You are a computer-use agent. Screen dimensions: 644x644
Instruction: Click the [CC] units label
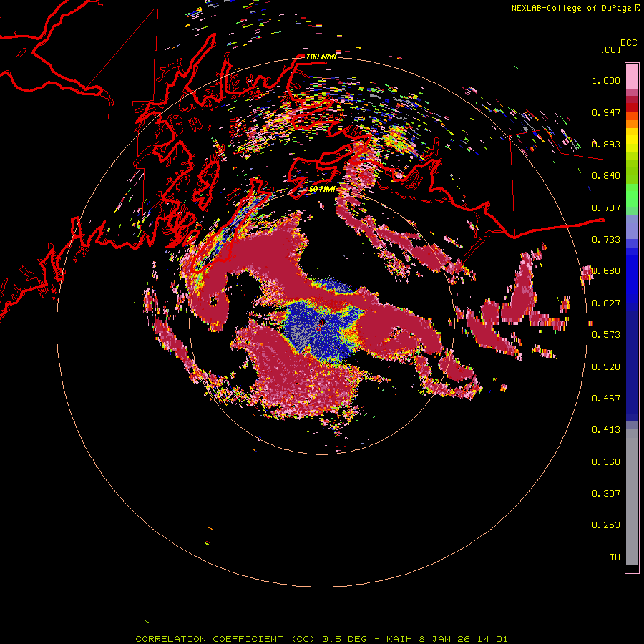point(610,49)
